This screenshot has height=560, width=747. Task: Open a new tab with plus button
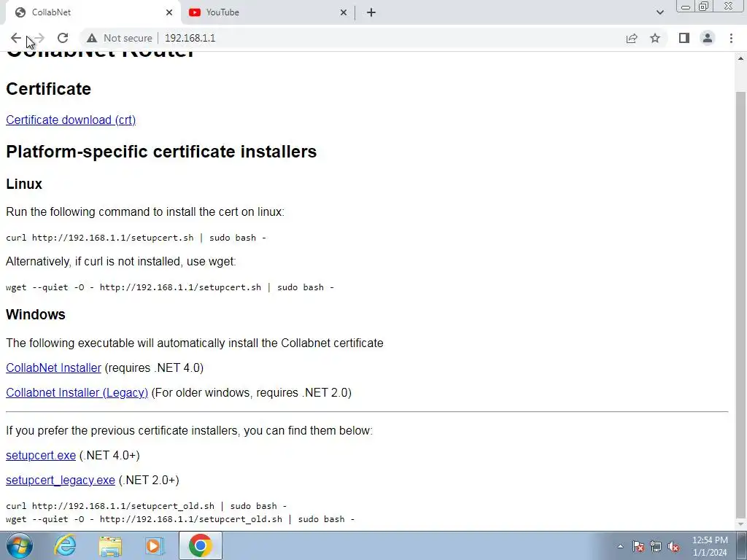click(x=371, y=12)
